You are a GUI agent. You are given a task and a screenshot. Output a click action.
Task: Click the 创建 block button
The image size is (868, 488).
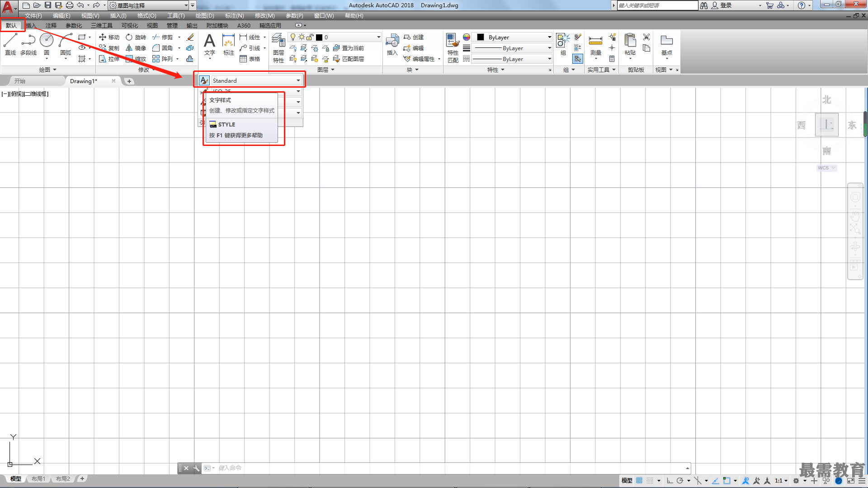tap(414, 37)
